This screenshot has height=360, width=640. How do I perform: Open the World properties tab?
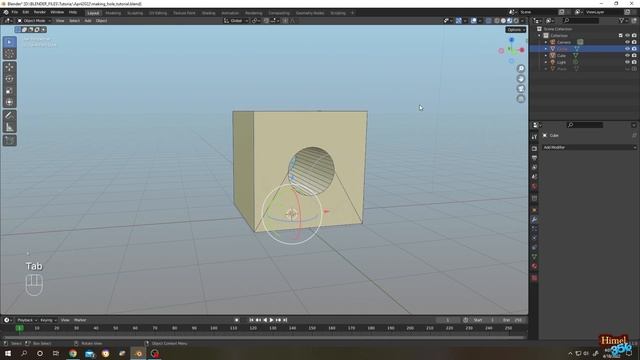[534, 187]
